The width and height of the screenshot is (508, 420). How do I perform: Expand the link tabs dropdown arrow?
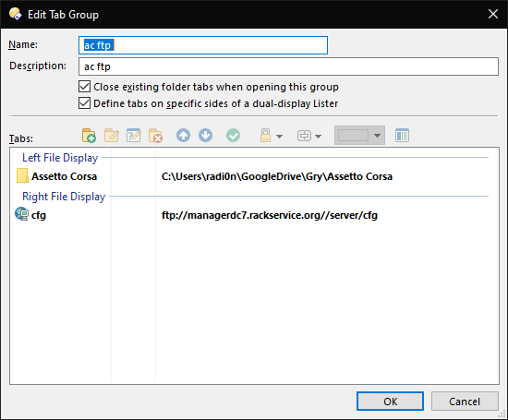pos(318,137)
